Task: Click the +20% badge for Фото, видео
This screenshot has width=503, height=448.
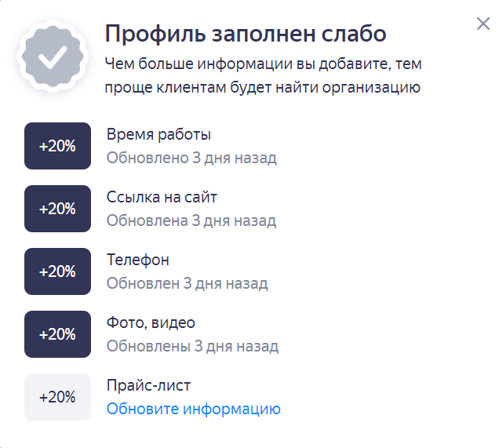Action: pyautogui.click(x=57, y=334)
